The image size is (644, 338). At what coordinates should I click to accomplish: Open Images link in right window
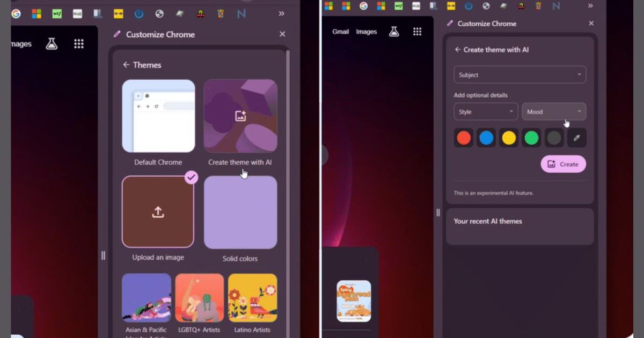point(367,32)
